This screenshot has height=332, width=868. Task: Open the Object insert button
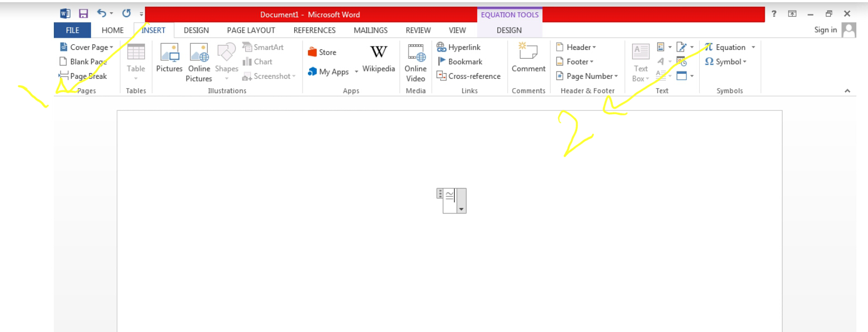685,75
